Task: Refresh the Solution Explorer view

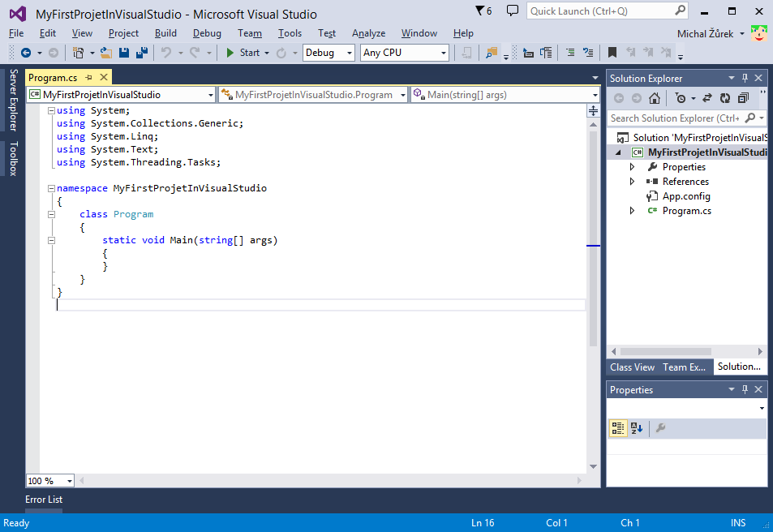Action: tap(724, 97)
